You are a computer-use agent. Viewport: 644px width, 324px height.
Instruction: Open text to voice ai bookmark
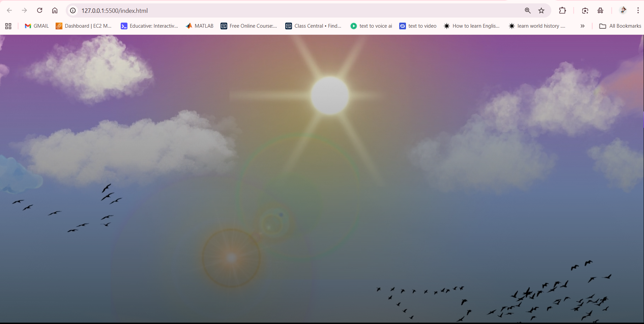click(x=371, y=26)
